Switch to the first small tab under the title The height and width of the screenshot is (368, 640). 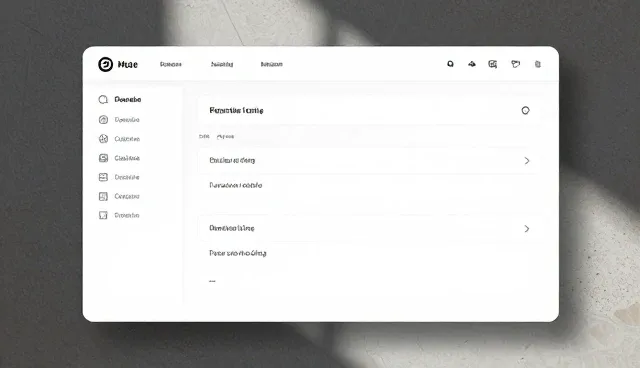tap(204, 136)
